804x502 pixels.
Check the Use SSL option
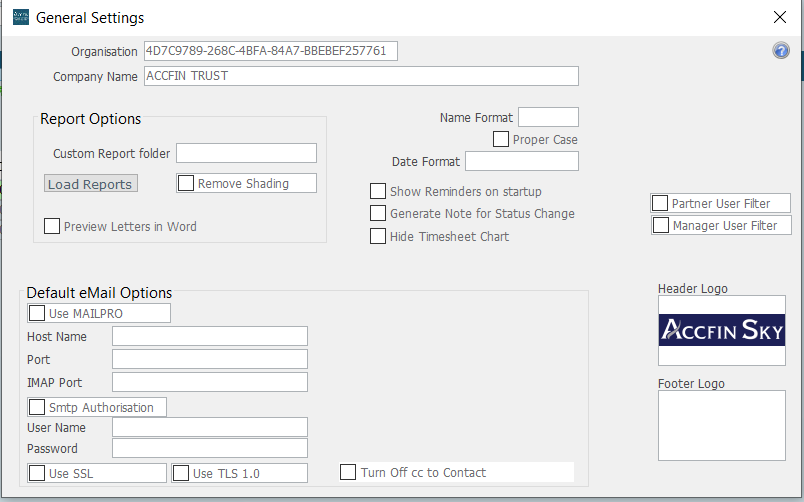point(37,473)
